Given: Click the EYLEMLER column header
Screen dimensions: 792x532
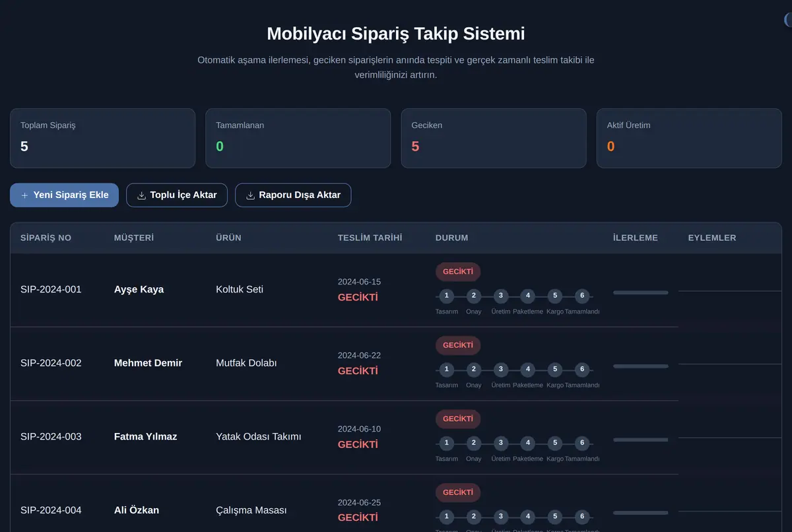Looking at the screenshot, I should [712, 238].
